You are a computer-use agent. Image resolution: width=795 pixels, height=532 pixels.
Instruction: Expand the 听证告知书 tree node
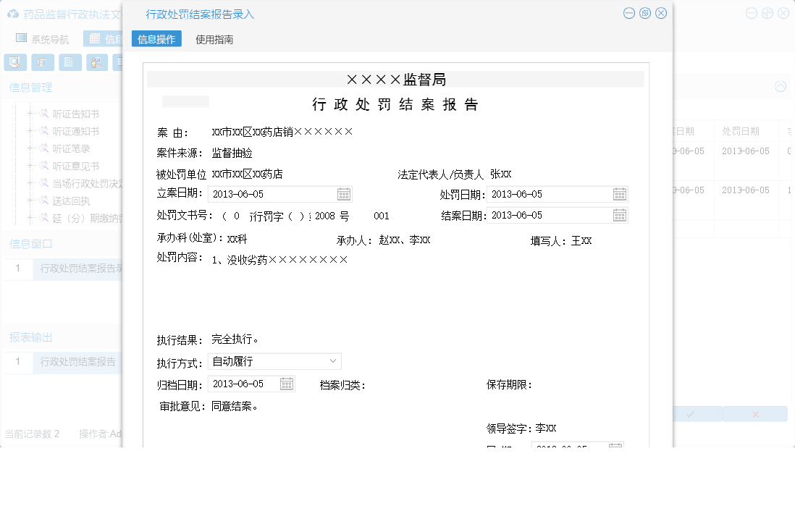(x=29, y=114)
